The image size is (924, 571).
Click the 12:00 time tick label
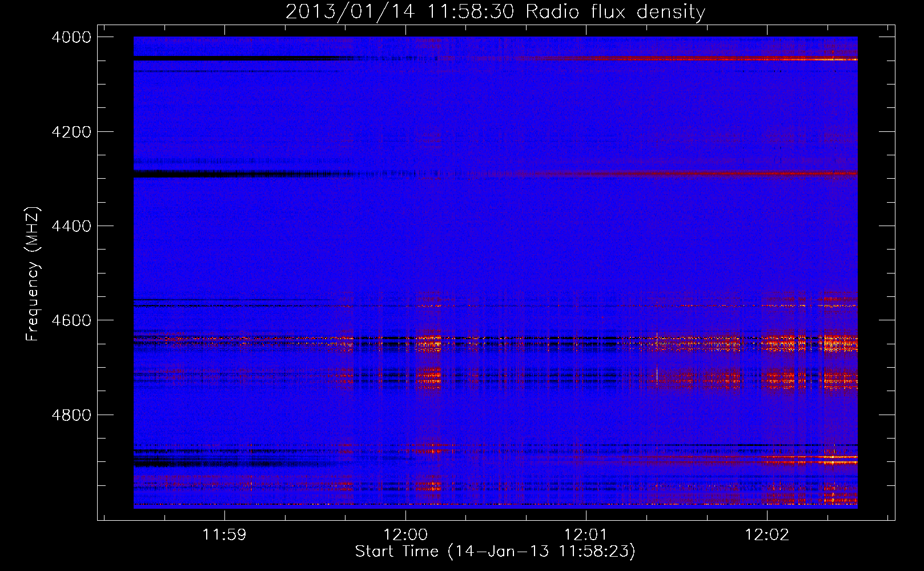[405, 534]
